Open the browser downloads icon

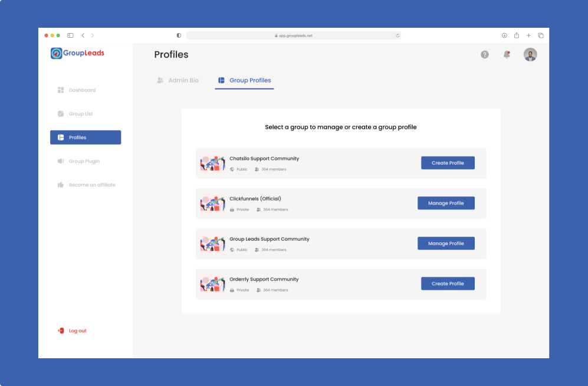[x=504, y=35]
